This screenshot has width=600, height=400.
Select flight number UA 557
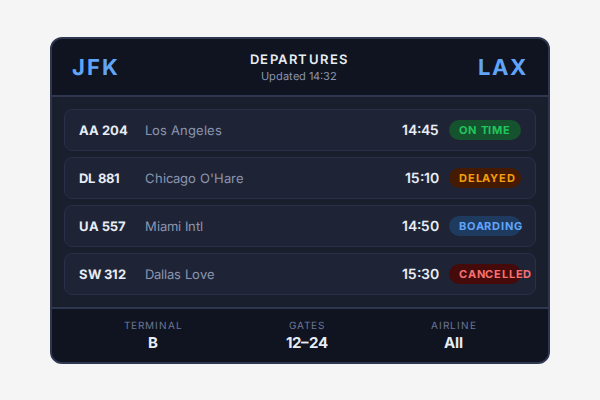(102, 226)
